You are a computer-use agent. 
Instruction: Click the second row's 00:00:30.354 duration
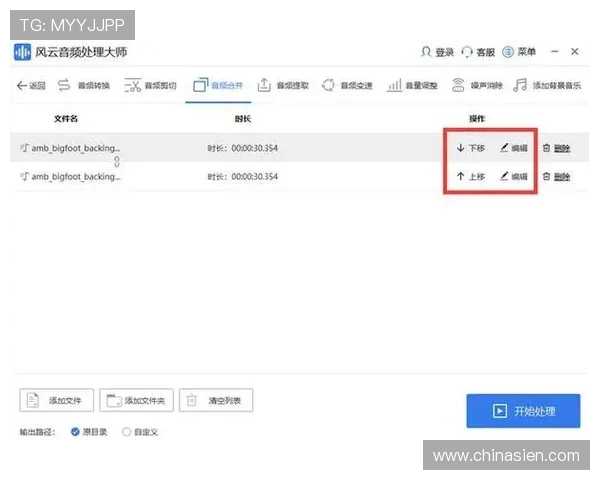[254, 176]
